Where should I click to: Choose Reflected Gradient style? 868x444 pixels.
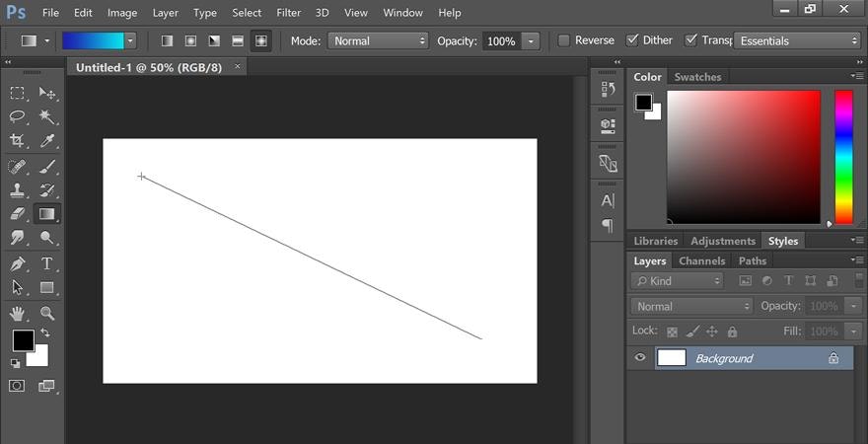pos(238,40)
